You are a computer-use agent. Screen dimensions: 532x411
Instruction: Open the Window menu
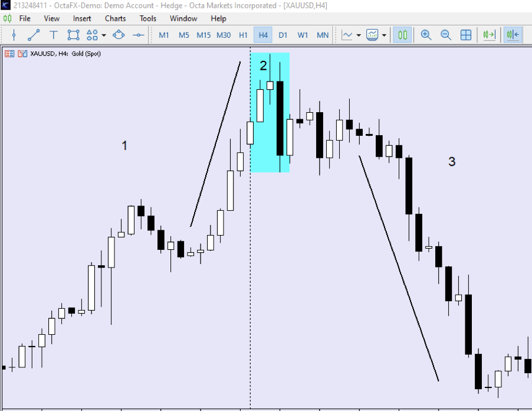coord(183,19)
